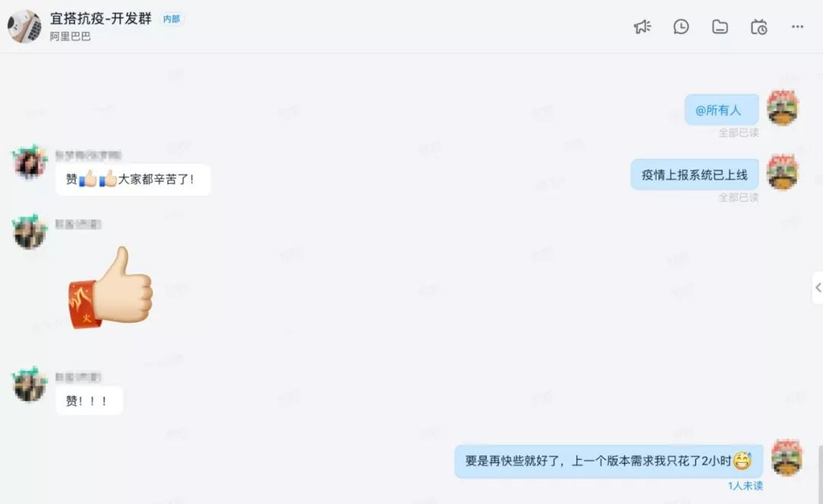The height and width of the screenshot is (504, 823).
Task: Select the 疫情上报系统已上线 message bubble
Action: click(x=694, y=174)
